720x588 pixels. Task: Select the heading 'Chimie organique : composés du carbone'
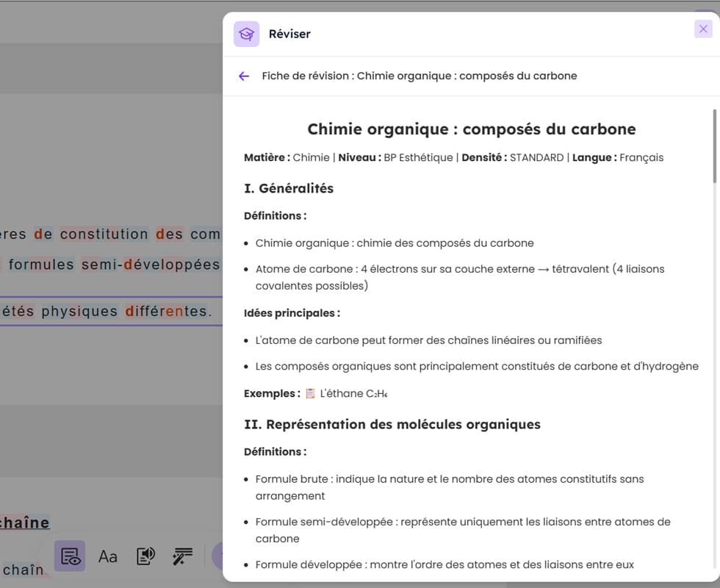coord(472,129)
